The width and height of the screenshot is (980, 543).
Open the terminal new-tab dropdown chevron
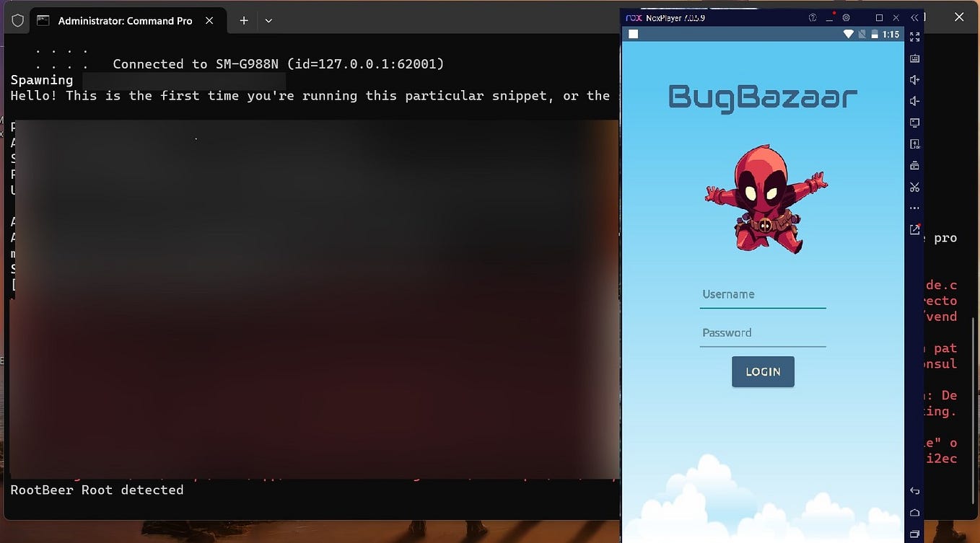(x=268, y=21)
